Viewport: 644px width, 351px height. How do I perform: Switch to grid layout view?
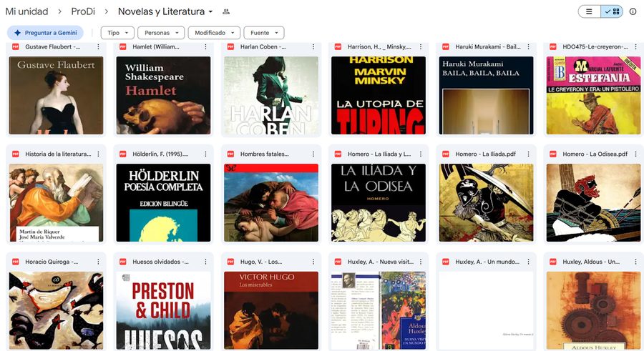(612, 11)
